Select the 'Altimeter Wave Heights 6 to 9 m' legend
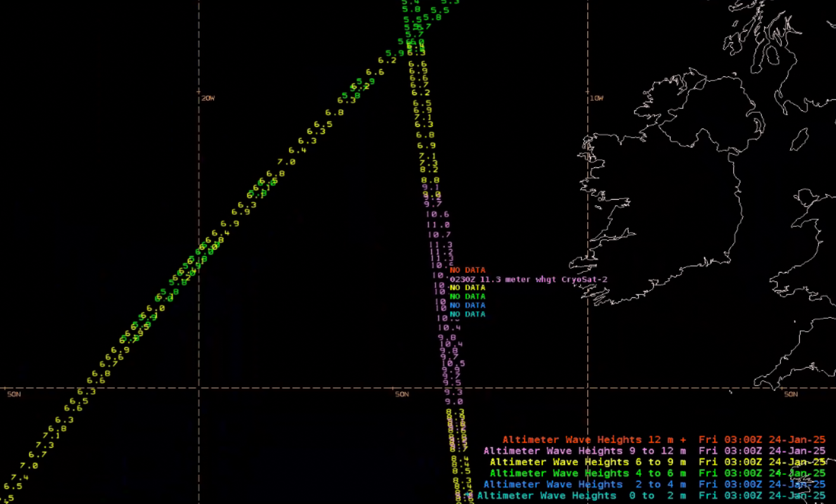The image size is (836, 504). (587, 462)
